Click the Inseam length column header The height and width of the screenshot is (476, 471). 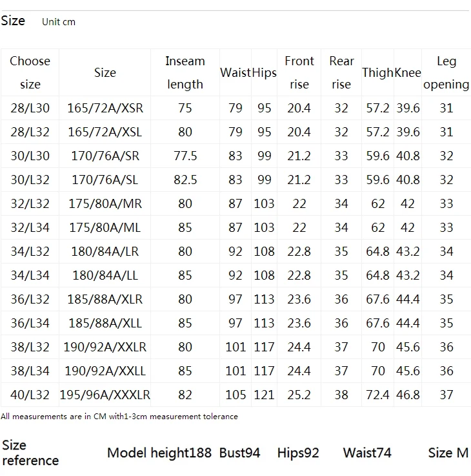pos(185,72)
